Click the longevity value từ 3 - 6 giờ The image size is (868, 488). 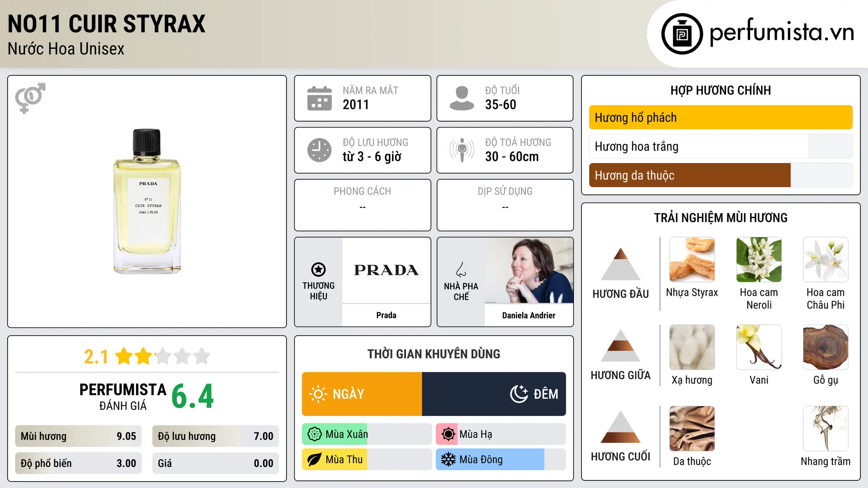[x=372, y=157]
